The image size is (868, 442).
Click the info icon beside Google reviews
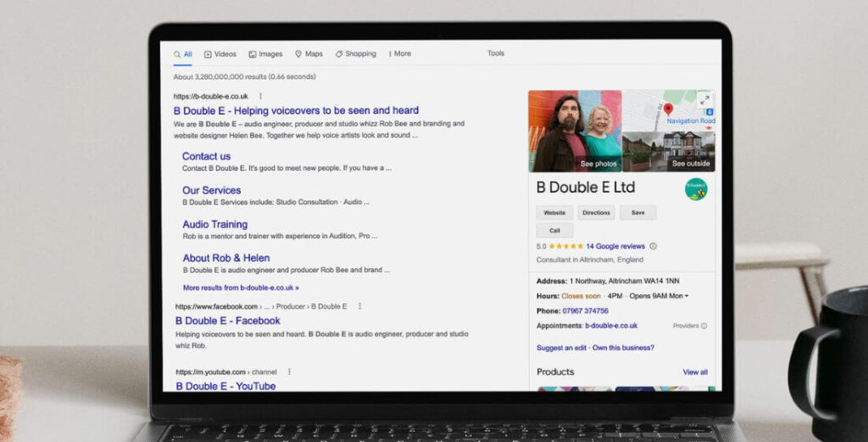pos(653,247)
